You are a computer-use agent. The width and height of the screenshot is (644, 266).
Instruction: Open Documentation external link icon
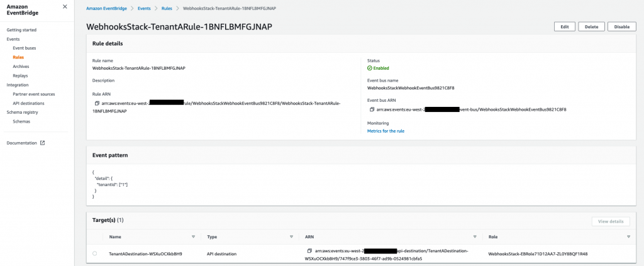click(x=42, y=143)
